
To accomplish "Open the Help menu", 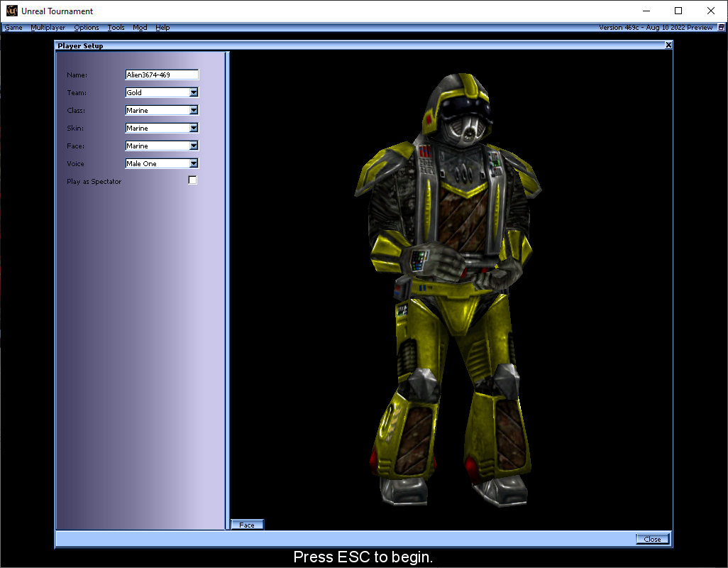I will coord(162,28).
